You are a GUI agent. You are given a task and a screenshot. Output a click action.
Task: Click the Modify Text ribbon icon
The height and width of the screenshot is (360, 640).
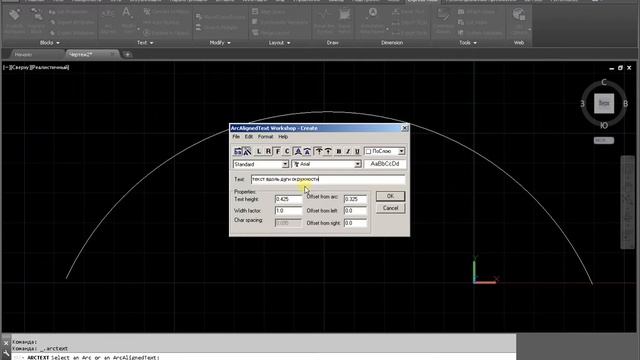128,20
